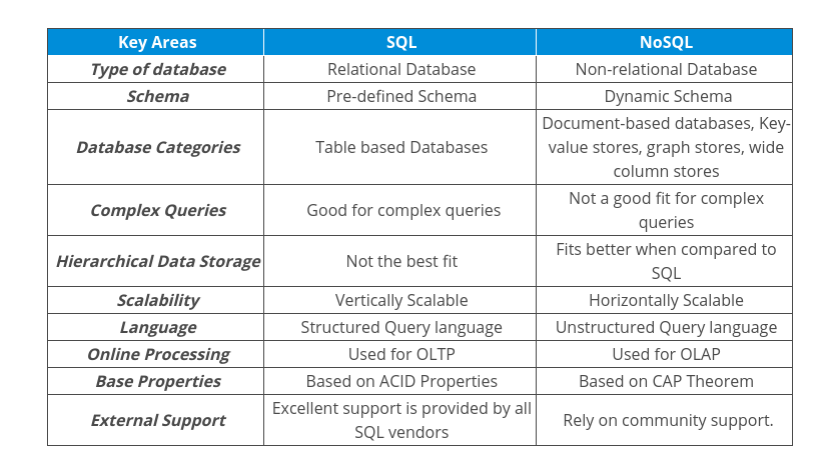Select the Type of database row label
826x469 pixels.
click(156, 69)
